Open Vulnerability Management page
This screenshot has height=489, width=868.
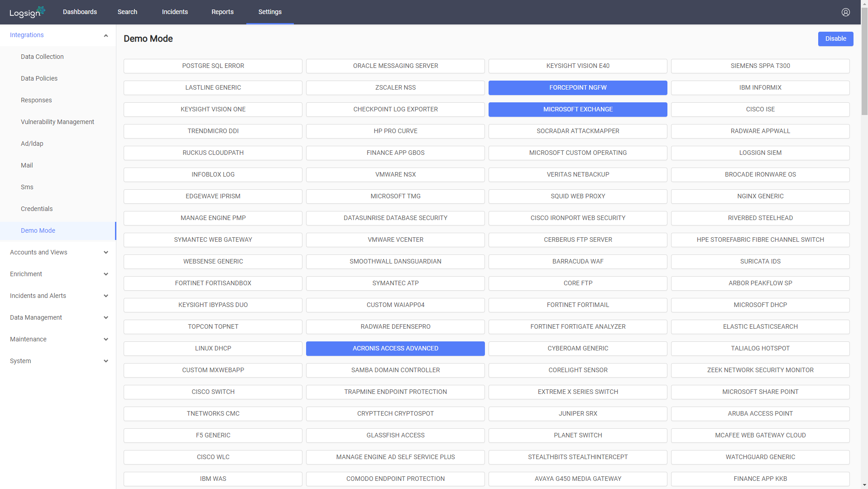[58, 122]
